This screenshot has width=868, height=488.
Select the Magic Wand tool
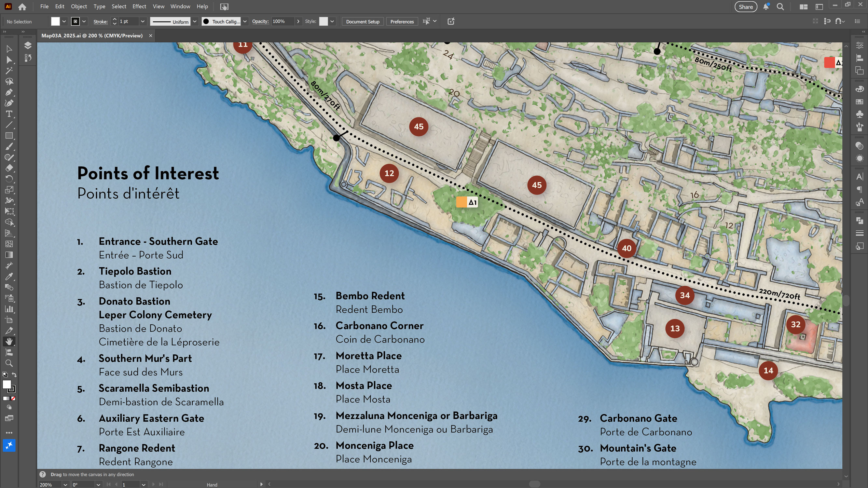9,70
